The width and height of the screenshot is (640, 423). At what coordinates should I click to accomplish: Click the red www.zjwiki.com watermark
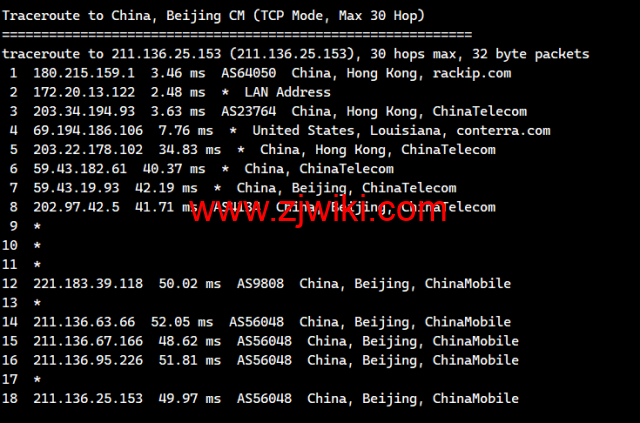pyautogui.click(x=318, y=210)
